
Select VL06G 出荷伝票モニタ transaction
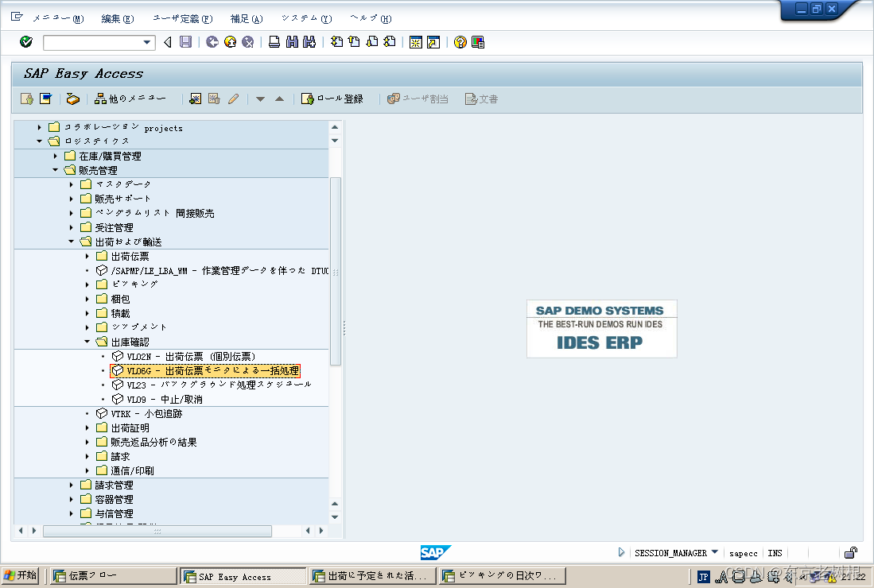point(205,371)
